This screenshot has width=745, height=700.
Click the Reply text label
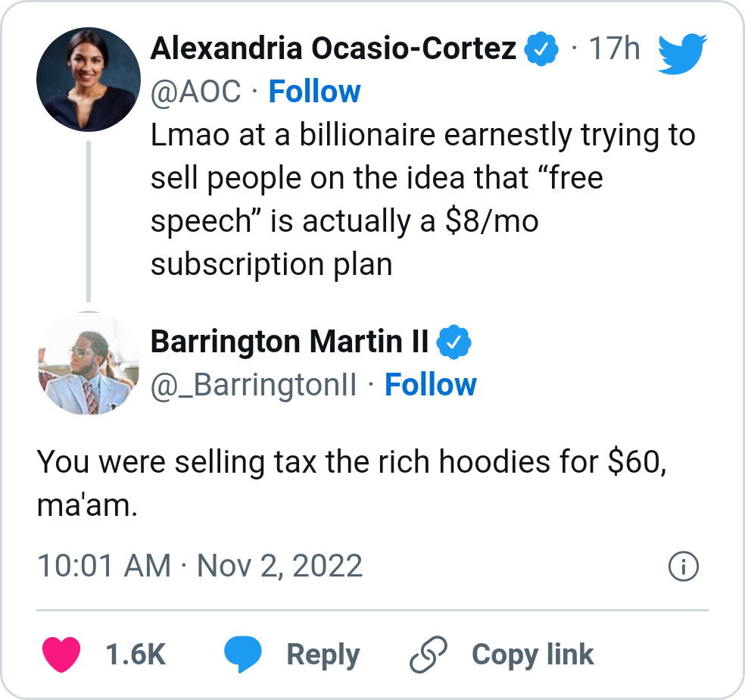pos(323,655)
